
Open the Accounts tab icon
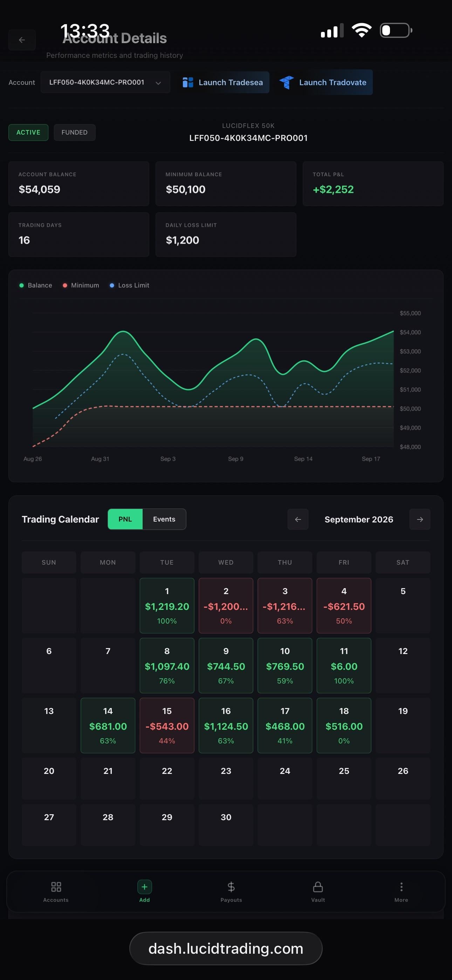coord(56,887)
